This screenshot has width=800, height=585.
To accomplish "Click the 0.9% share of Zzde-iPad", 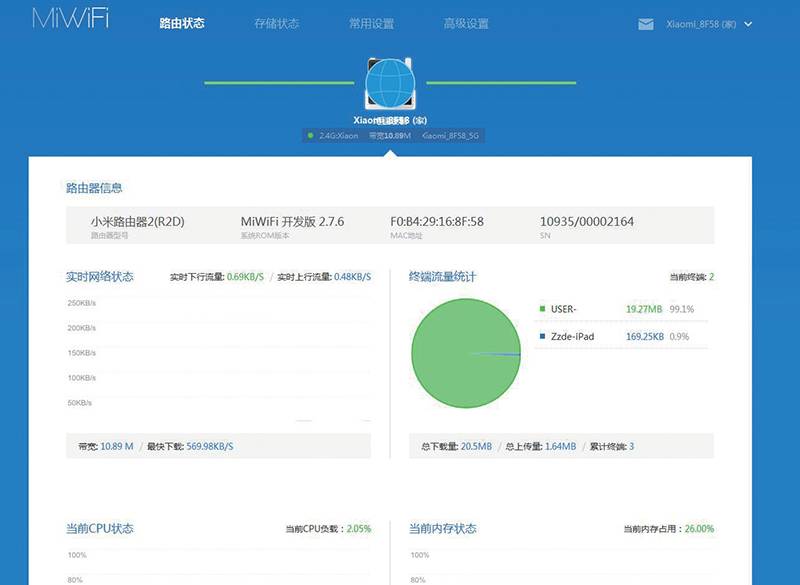I will (679, 337).
